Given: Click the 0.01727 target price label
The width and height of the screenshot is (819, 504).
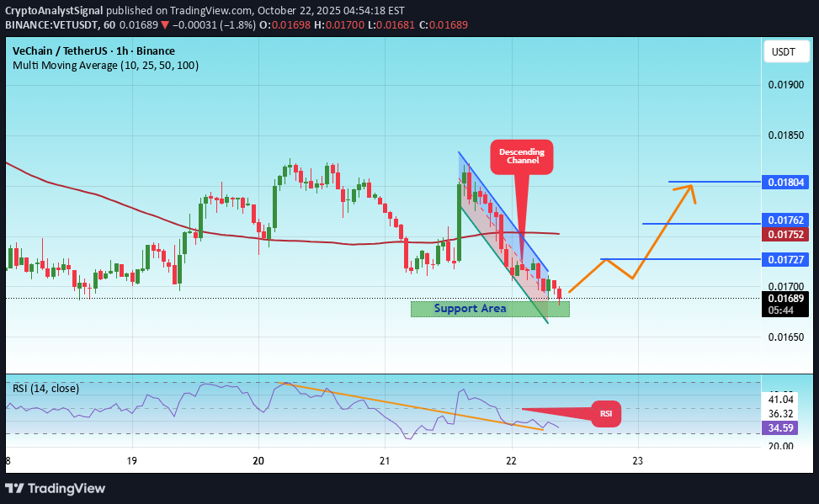Looking at the screenshot, I should coord(786,259).
